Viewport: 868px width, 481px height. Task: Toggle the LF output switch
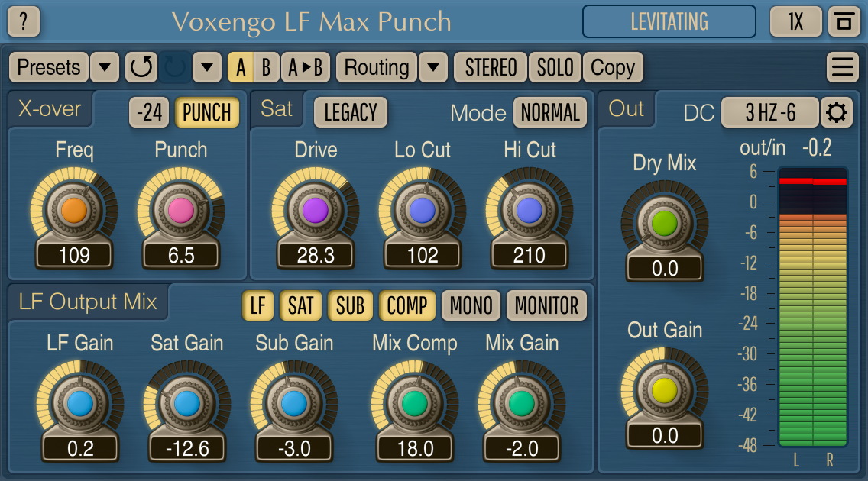coord(258,305)
